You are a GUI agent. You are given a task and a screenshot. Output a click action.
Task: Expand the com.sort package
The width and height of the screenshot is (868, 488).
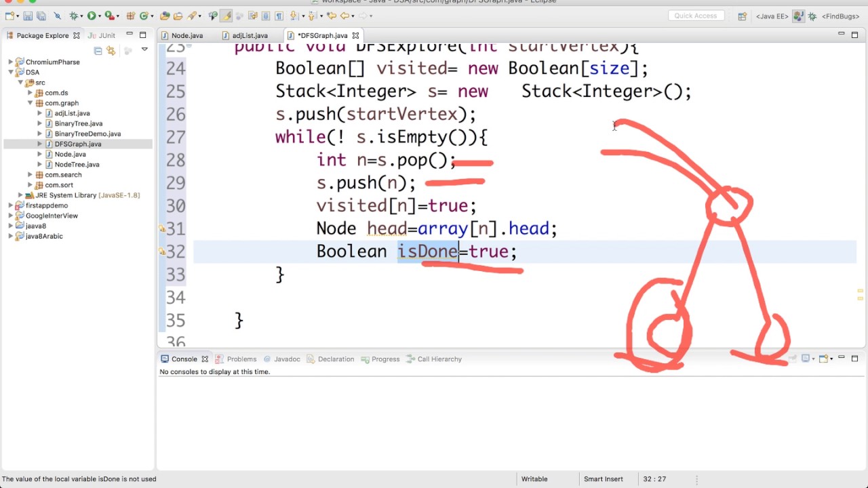[x=30, y=185]
